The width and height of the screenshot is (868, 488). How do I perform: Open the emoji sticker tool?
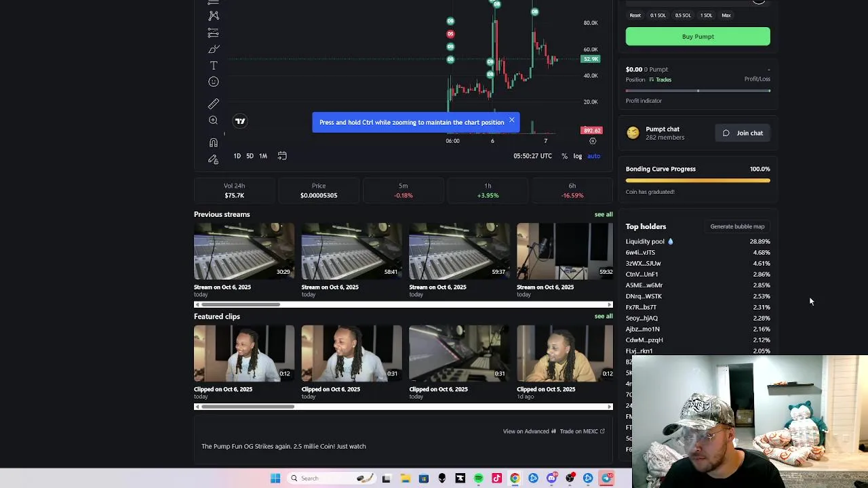click(x=214, y=82)
